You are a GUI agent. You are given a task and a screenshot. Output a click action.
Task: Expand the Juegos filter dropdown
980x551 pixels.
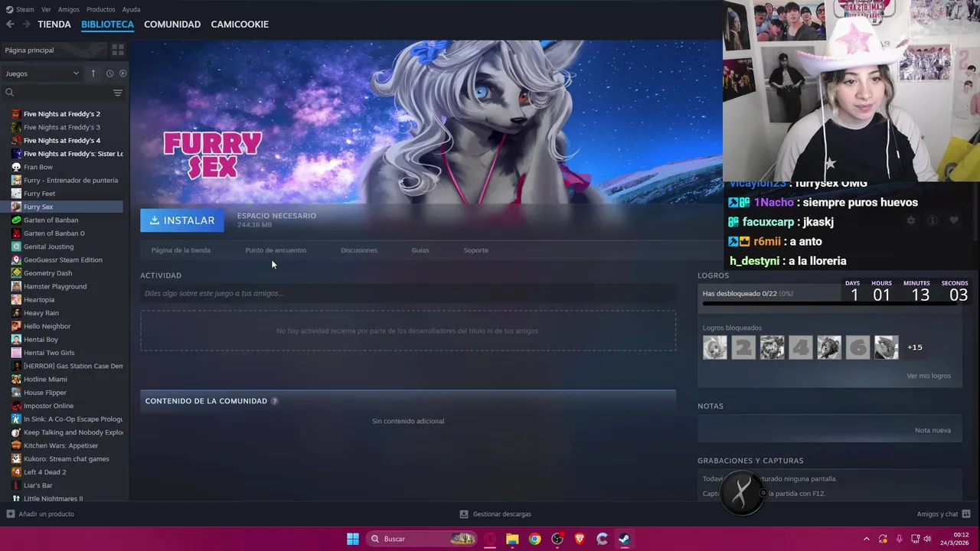[42, 73]
